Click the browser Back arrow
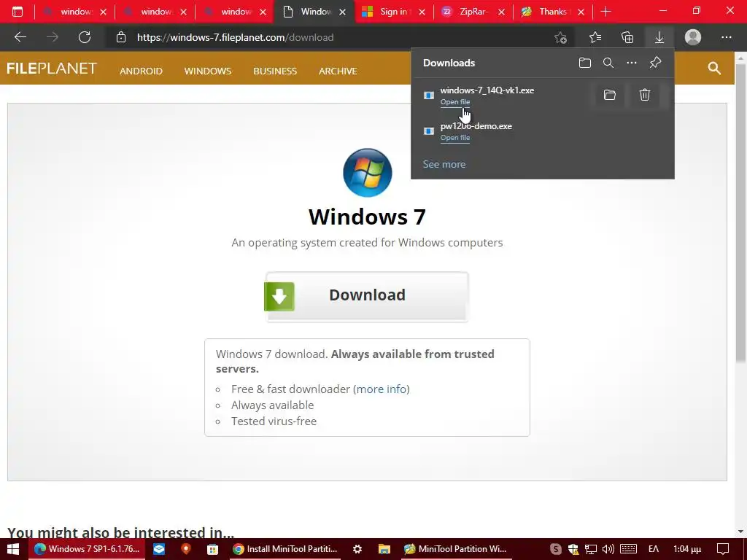747x560 pixels. coord(20,37)
